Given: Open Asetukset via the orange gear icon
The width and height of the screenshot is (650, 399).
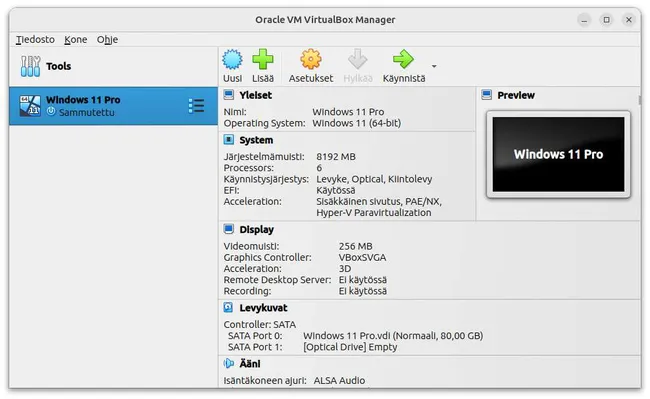Looking at the screenshot, I should tap(311, 59).
